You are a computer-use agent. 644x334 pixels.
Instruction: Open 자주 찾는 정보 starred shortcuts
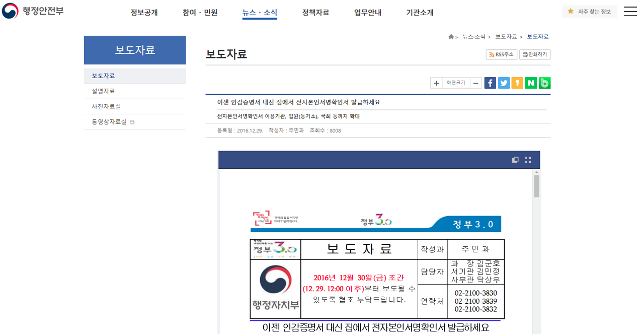[x=589, y=11]
